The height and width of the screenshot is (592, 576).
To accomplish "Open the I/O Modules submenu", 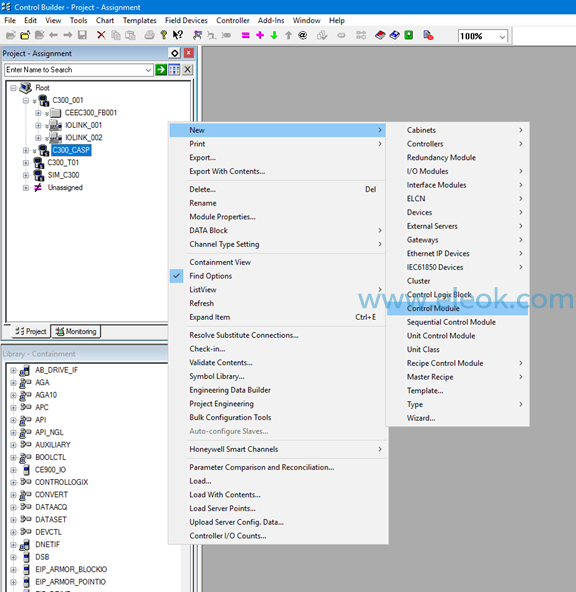I will [x=457, y=171].
